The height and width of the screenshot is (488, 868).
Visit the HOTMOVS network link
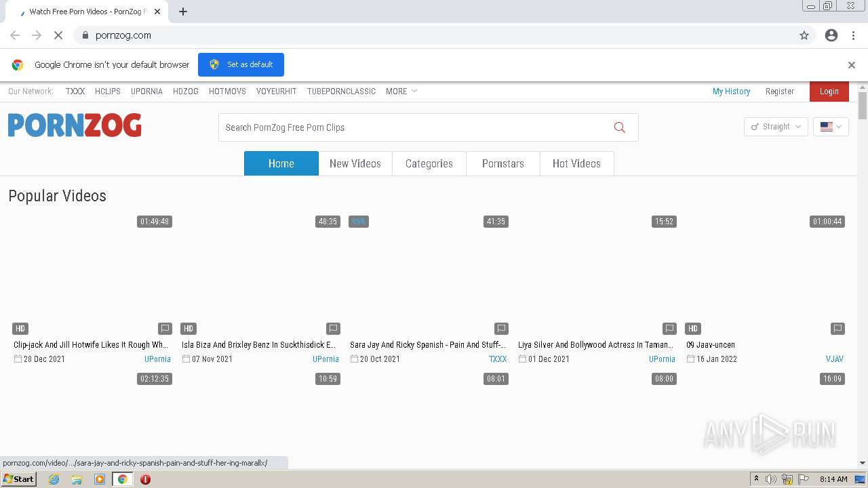[227, 91]
